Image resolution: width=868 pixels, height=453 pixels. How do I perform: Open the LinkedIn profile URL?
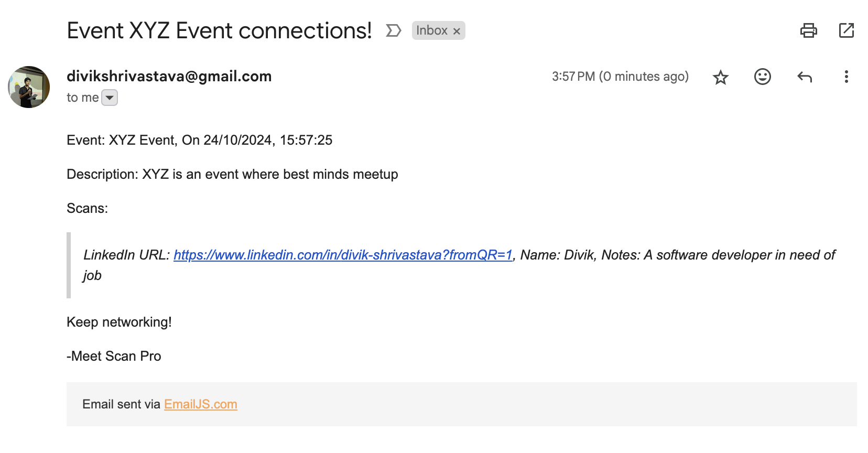click(x=343, y=255)
